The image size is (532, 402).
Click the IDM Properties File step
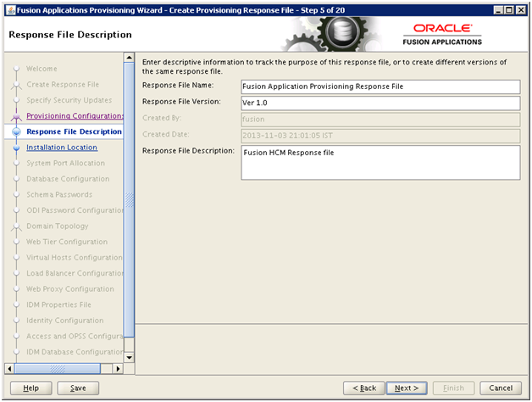58,304
